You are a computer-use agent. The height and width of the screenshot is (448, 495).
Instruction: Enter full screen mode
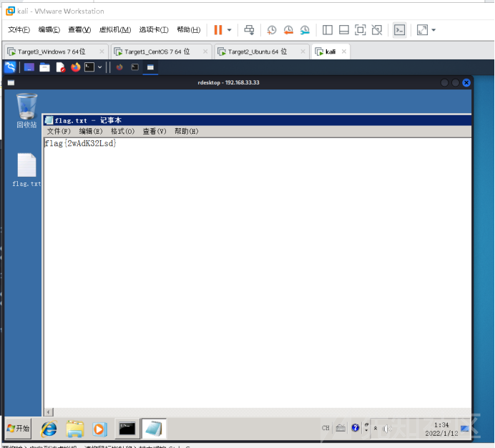(361, 30)
